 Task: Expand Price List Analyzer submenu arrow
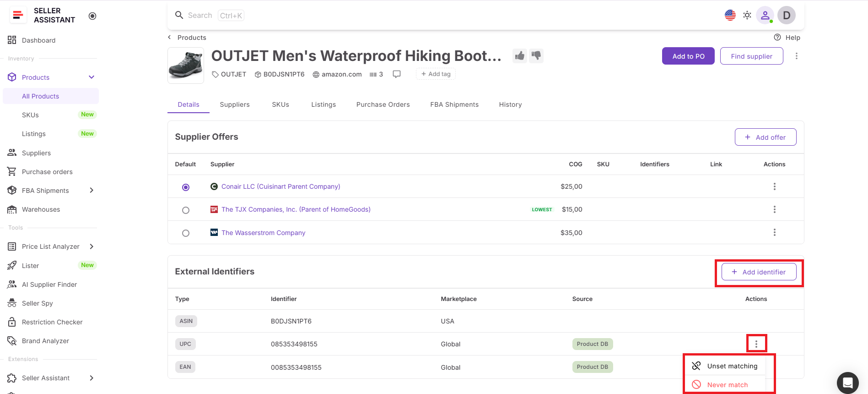click(x=92, y=246)
